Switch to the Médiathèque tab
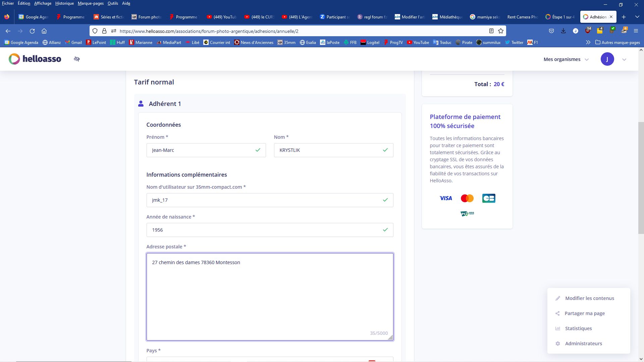Screen dimensions: 644x362 pyautogui.click(x=448, y=17)
